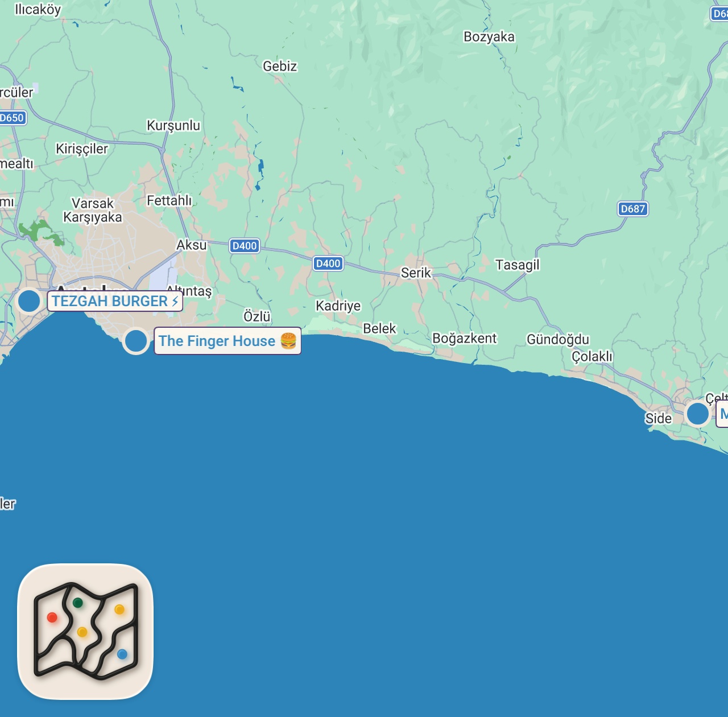This screenshot has height=717, width=728.
Task: Select the Boğazkent town label
Action: pyautogui.click(x=465, y=339)
